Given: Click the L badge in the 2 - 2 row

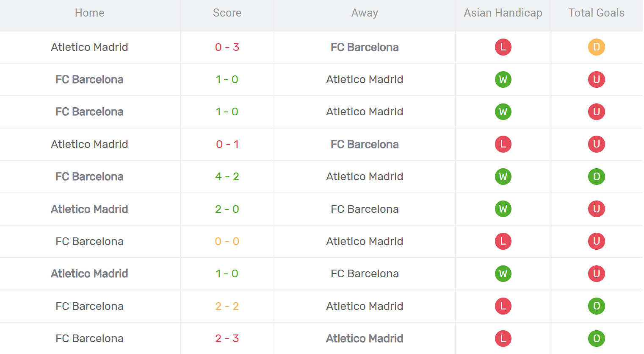Looking at the screenshot, I should (x=503, y=306).
